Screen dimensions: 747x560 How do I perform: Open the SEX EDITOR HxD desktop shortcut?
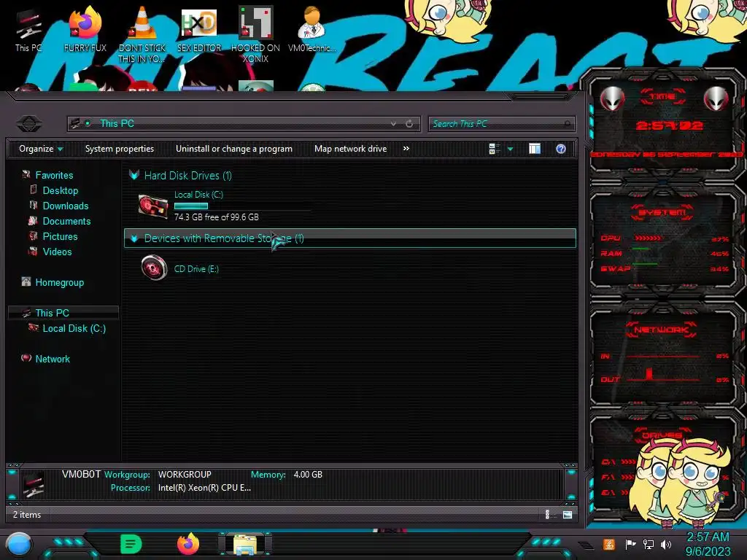tap(199, 31)
